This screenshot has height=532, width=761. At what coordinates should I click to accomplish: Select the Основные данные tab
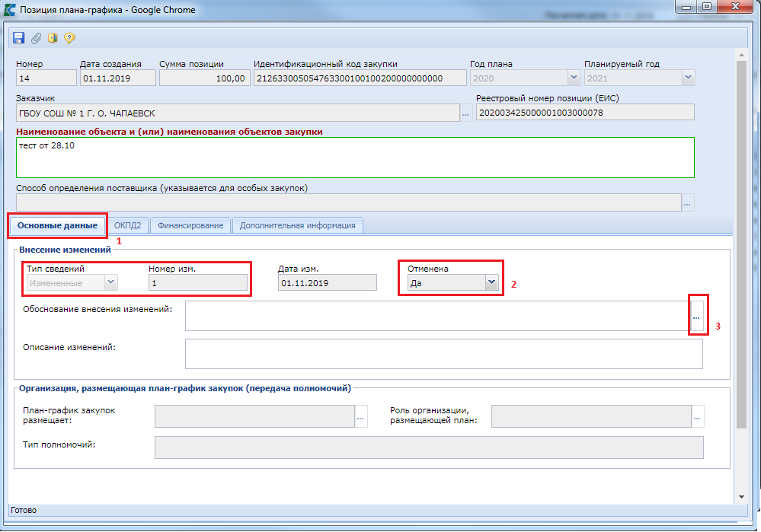(x=58, y=225)
